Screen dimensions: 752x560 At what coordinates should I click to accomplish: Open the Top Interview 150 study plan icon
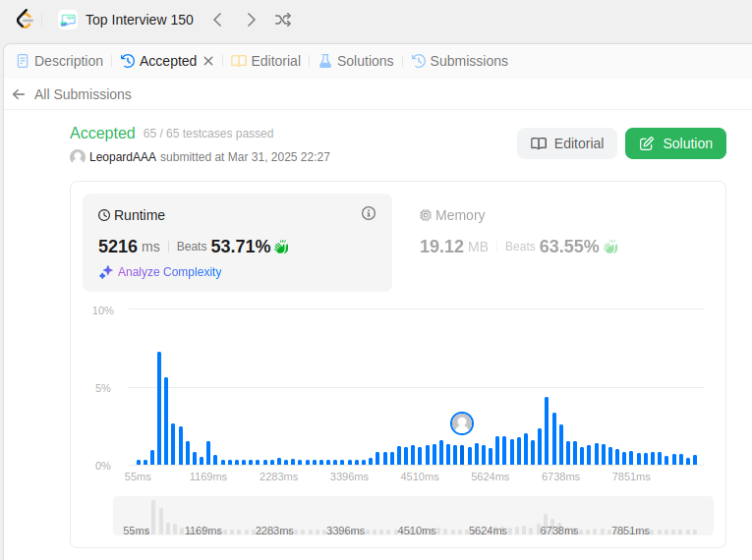click(x=68, y=20)
